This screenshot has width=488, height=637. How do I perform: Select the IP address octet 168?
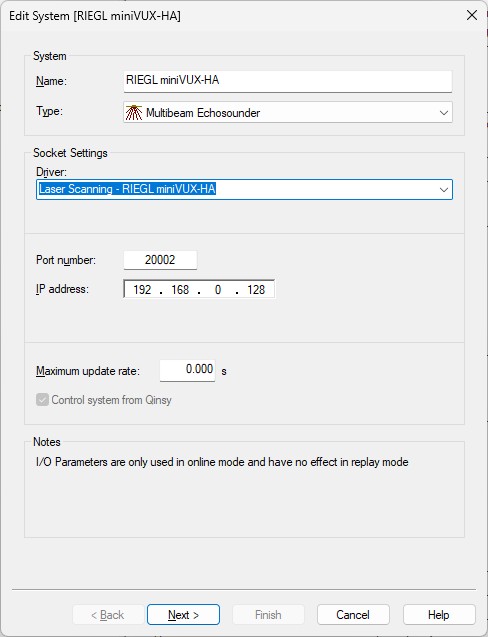180,290
